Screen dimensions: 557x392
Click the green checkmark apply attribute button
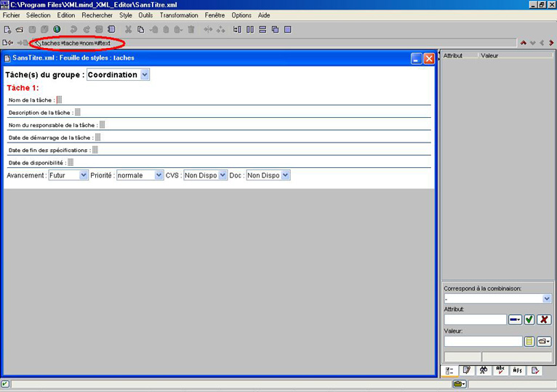click(529, 319)
